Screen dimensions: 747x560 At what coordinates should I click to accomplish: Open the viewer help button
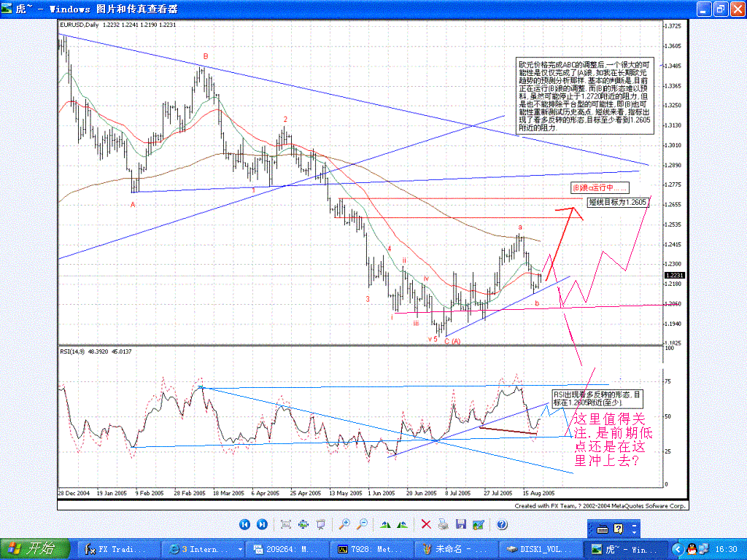pos(502,524)
